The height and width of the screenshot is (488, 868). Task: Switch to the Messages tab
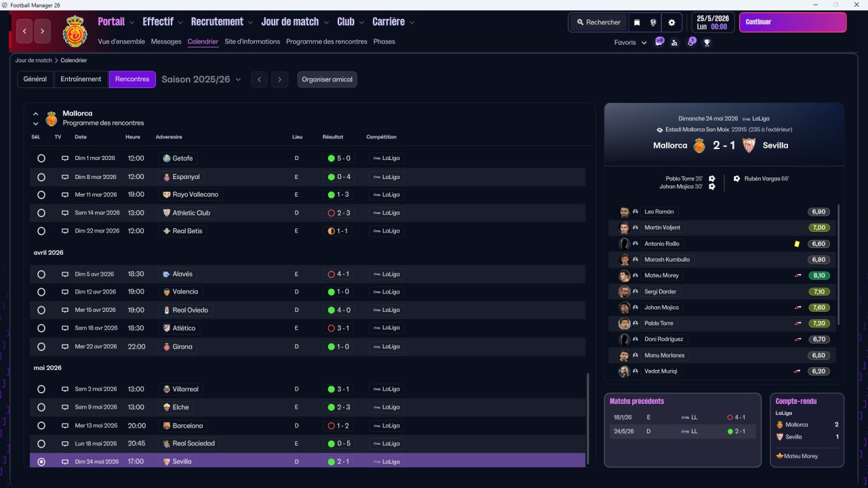click(x=166, y=41)
